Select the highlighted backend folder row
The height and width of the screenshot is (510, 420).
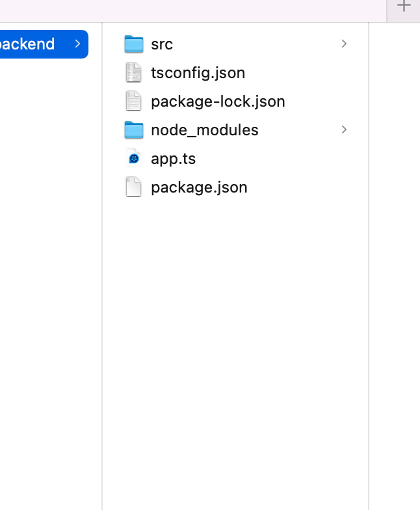[x=33, y=44]
